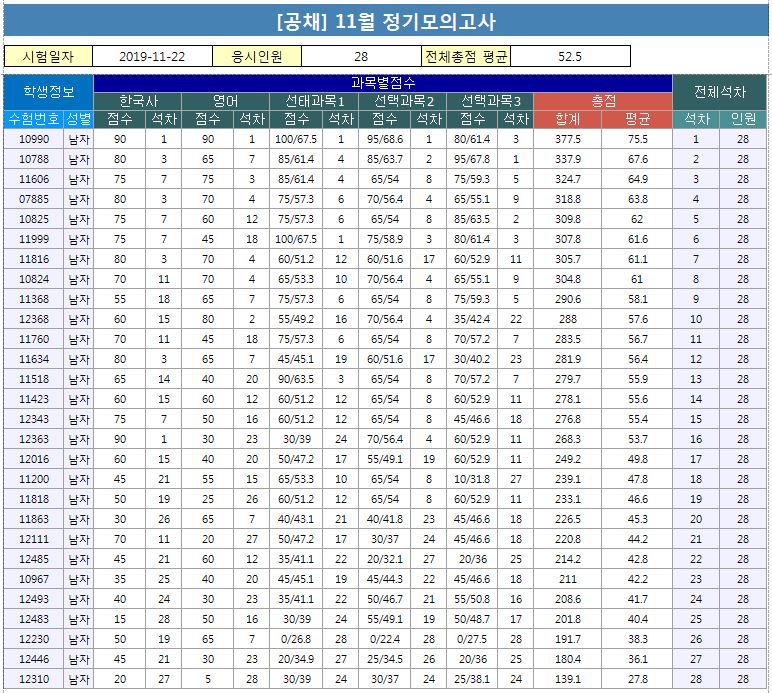Select the 성별 column header

78,119
